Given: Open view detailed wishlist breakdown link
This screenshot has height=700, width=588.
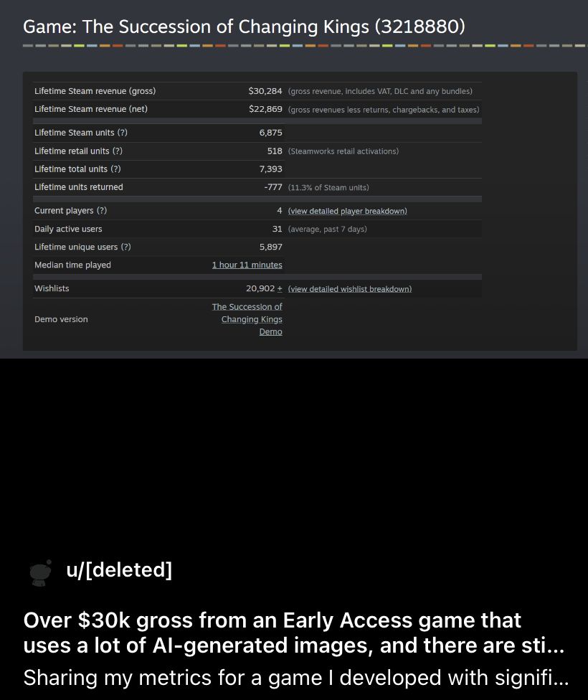Looking at the screenshot, I should [x=350, y=289].
